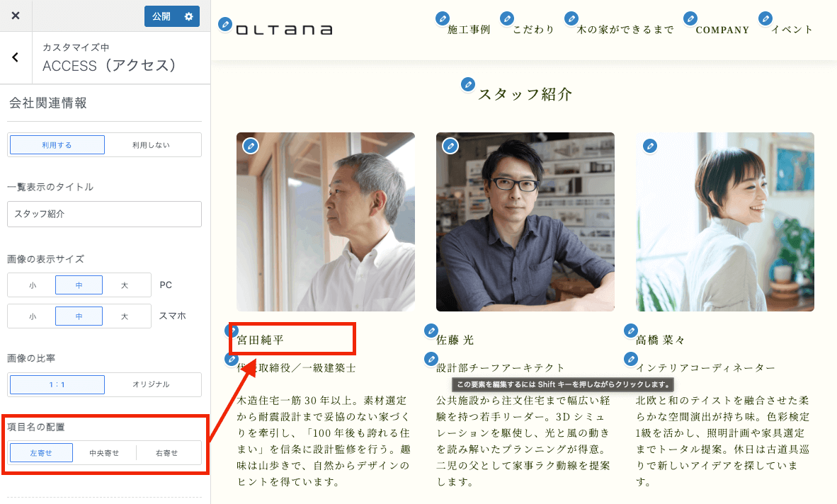Click the photo of 宮田純平

click(326, 222)
